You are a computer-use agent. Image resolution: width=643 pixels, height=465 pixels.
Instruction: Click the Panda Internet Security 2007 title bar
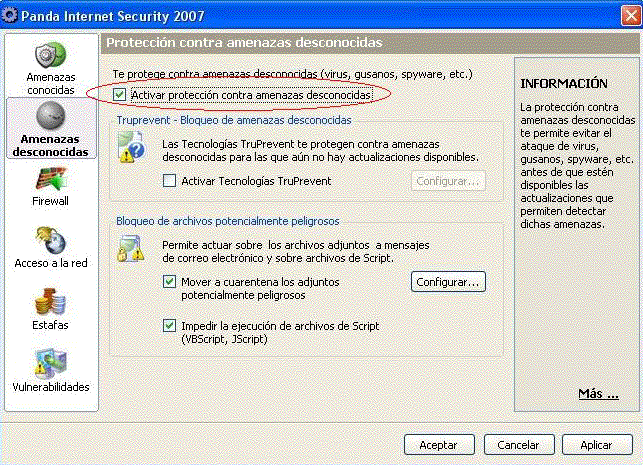(x=300, y=14)
